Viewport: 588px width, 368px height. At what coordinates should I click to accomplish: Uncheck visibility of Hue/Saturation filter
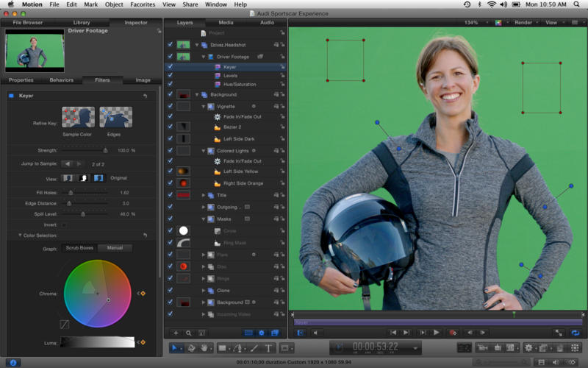point(171,85)
